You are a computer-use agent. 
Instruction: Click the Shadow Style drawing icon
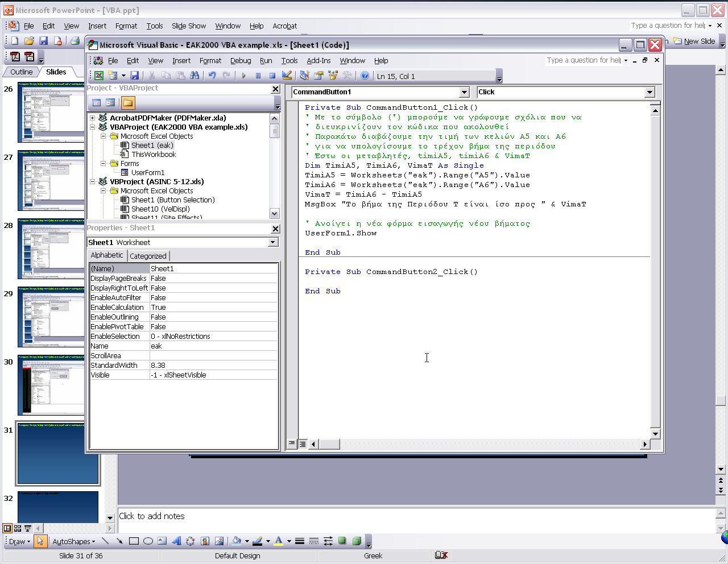point(342,541)
